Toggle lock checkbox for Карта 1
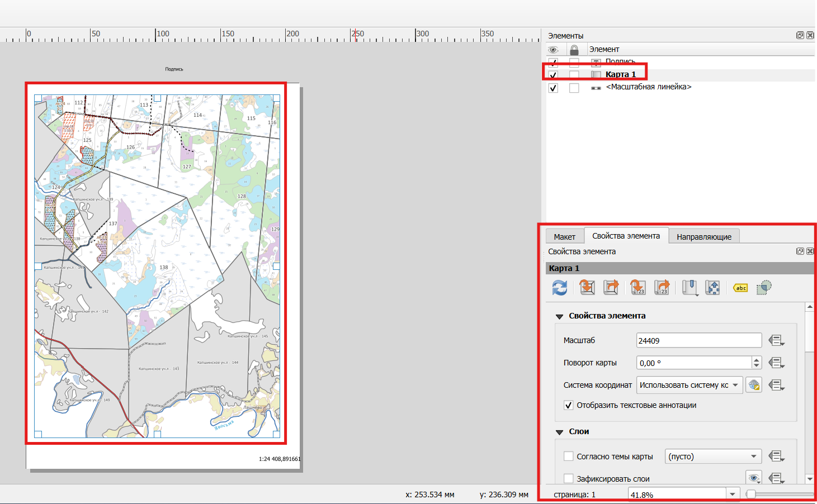Screen dimensions: 817x504 [574, 75]
